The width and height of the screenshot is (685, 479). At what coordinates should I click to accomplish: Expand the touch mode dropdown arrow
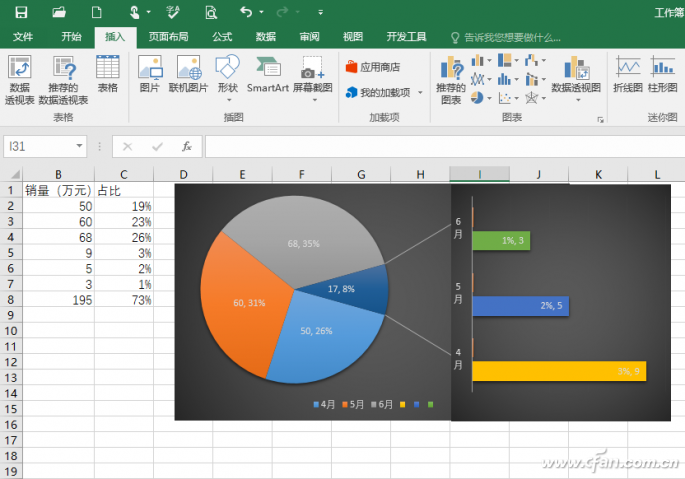[x=148, y=12]
